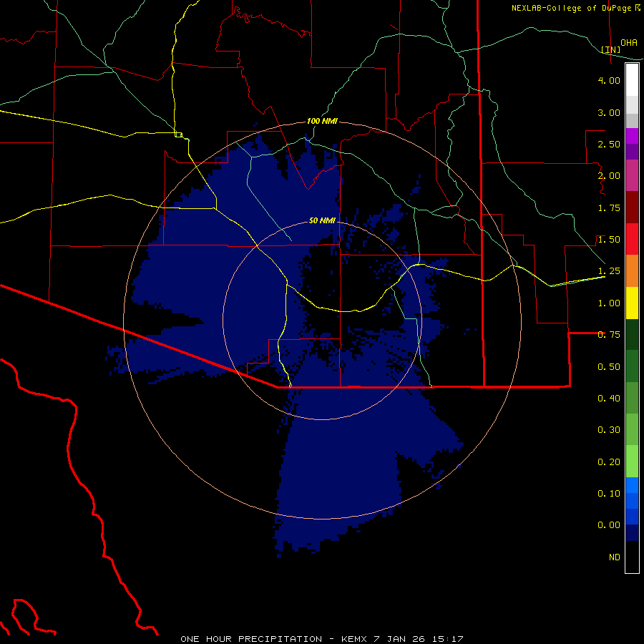
Task: Click the ND legend label
Action: [x=615, y=557]
